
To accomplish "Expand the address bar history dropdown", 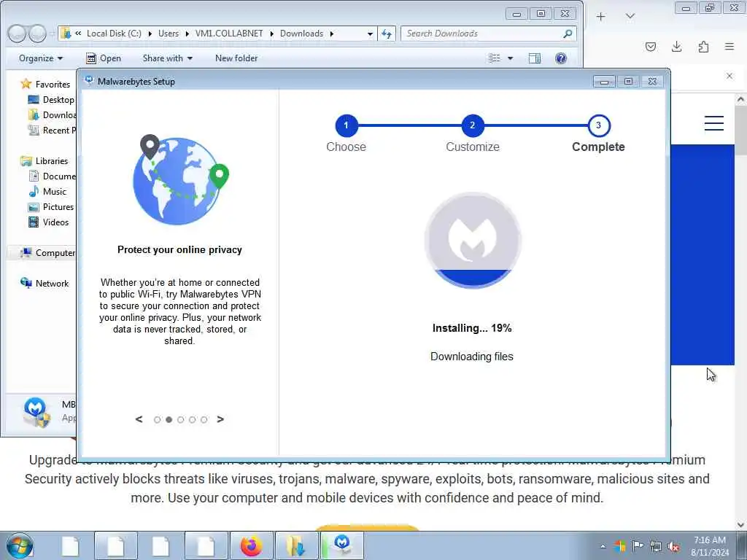I will coord(370,34).
